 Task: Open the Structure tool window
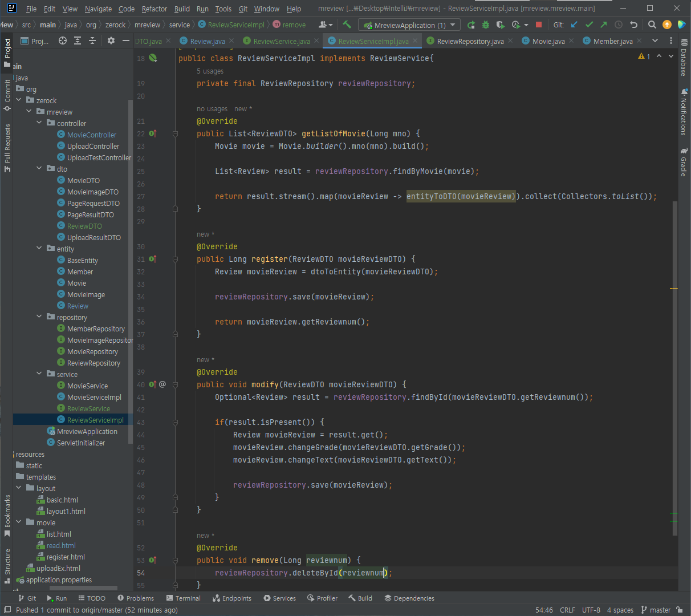pos(7,566)
